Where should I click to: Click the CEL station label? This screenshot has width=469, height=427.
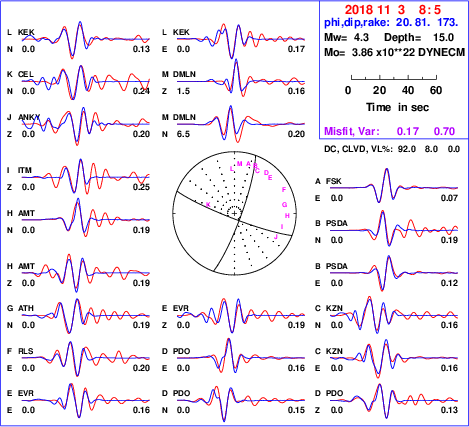tap(26, 74)
